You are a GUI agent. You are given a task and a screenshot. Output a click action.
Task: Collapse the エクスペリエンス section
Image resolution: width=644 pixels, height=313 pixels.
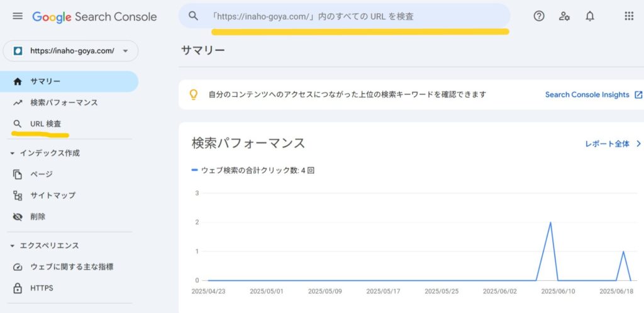click(12, 246)
